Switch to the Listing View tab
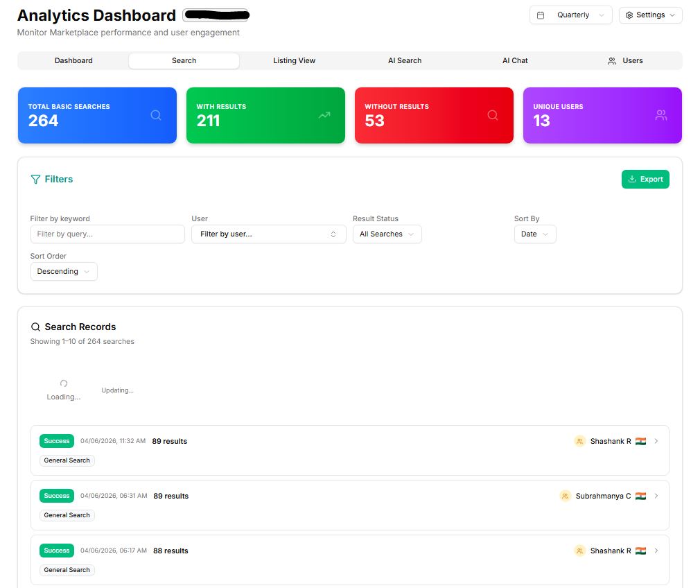Image resolution: width=700 pixels, height=588 pixels. [294, 61]
